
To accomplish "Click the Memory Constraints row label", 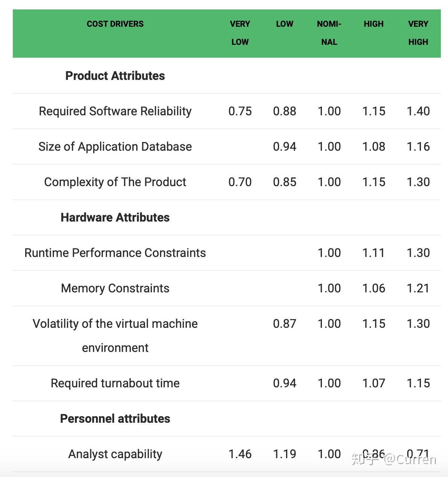I will [115, 288].
